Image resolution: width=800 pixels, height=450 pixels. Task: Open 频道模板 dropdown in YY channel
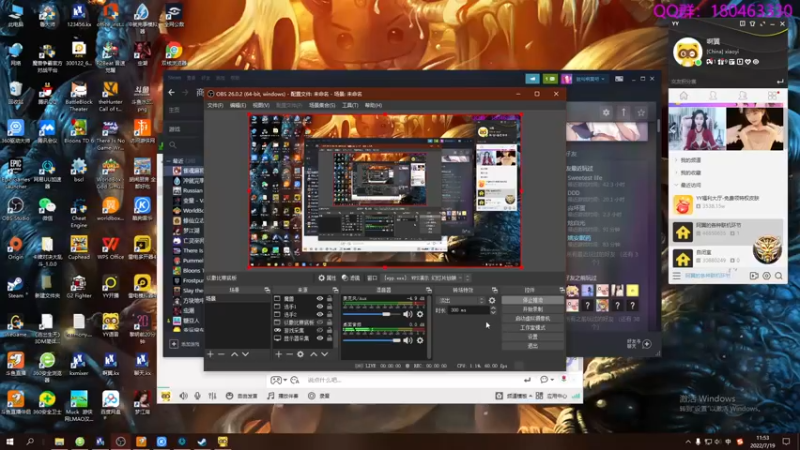(516, 396)
